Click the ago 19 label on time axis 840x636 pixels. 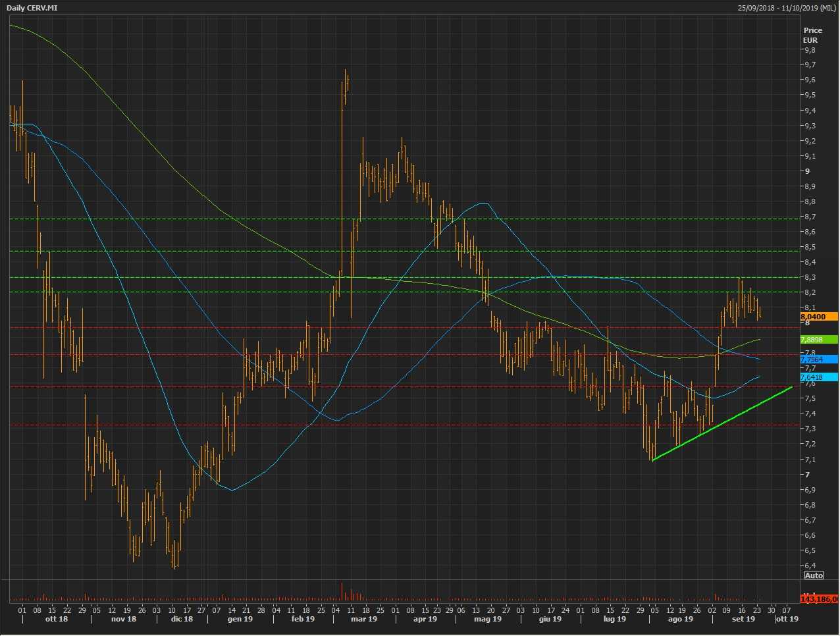pyautogui.click(x=680, y=619)
